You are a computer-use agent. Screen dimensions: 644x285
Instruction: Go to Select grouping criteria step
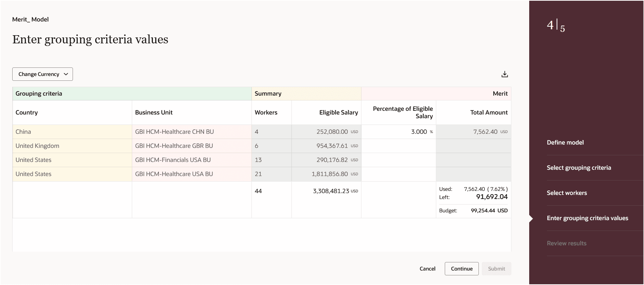click(579, 168)
